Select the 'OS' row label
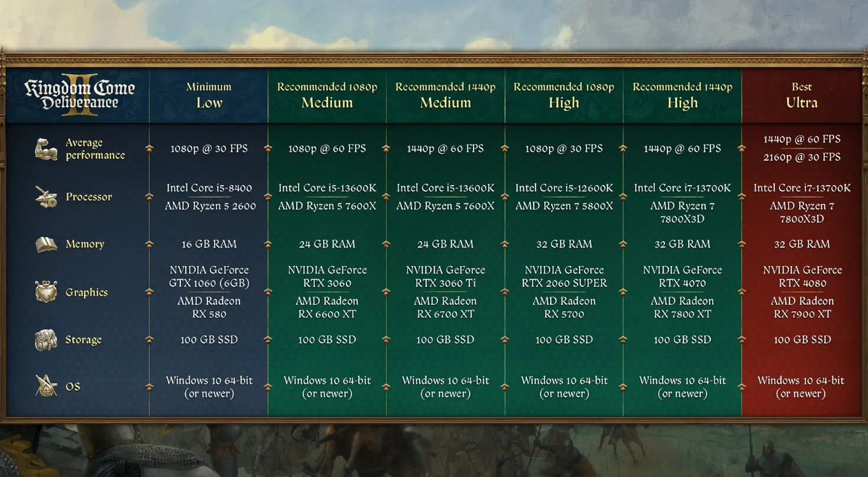This screenshot has height=477, width=868. [73, 386]
